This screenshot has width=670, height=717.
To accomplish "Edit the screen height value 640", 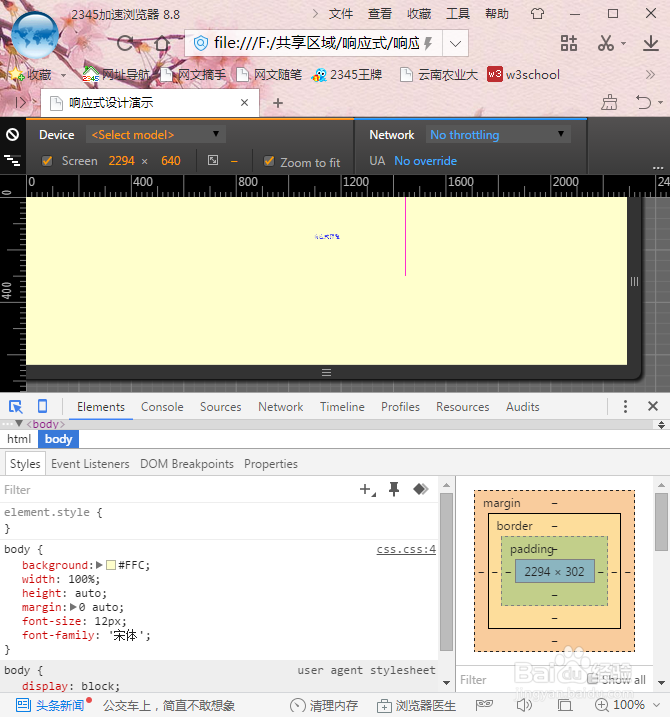I will 171,161.
